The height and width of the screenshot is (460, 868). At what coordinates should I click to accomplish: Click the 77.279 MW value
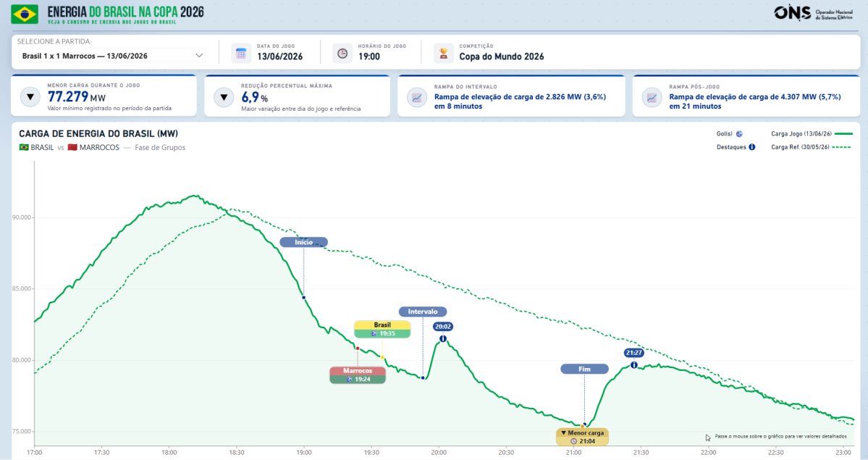click(x=77, y=97)
